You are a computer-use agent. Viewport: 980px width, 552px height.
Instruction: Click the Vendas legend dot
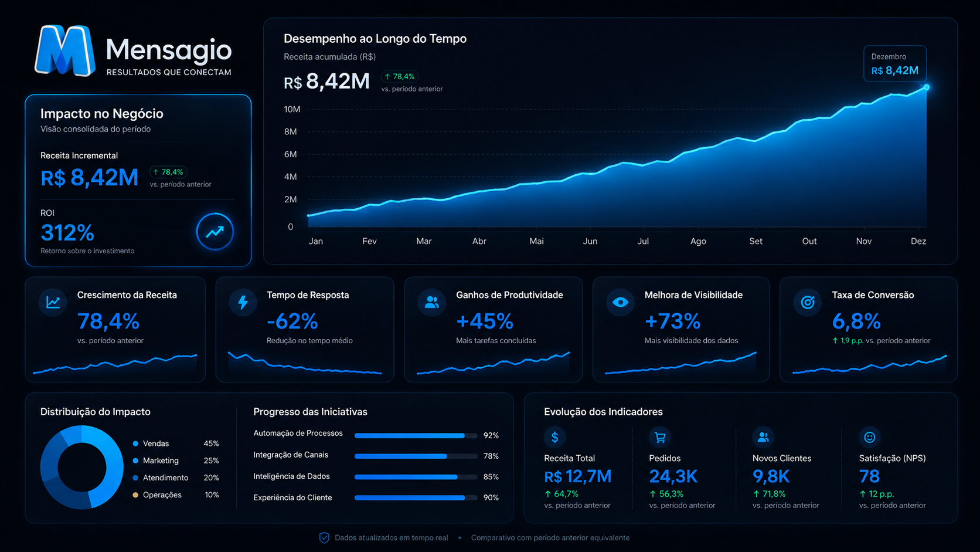[x=135, y=443]
